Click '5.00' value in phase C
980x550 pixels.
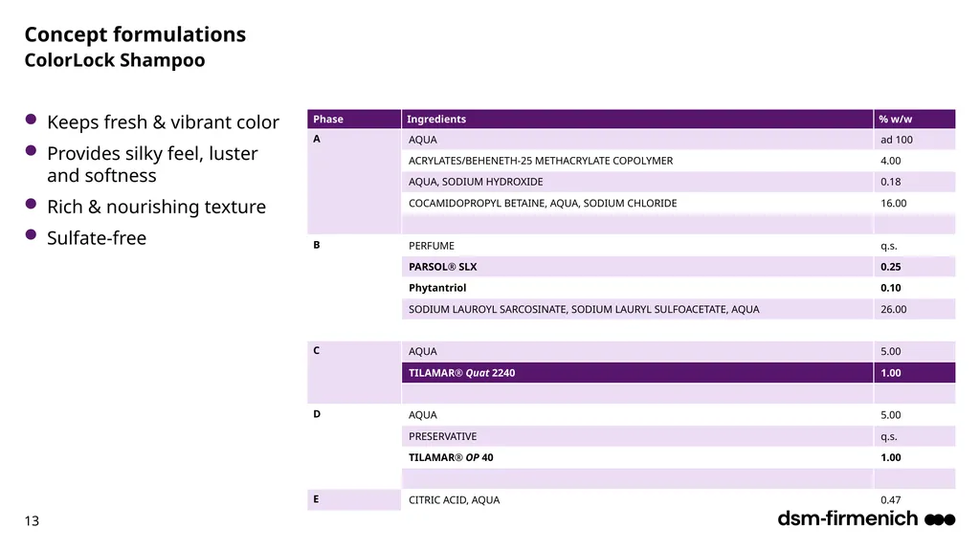[891, 351]
